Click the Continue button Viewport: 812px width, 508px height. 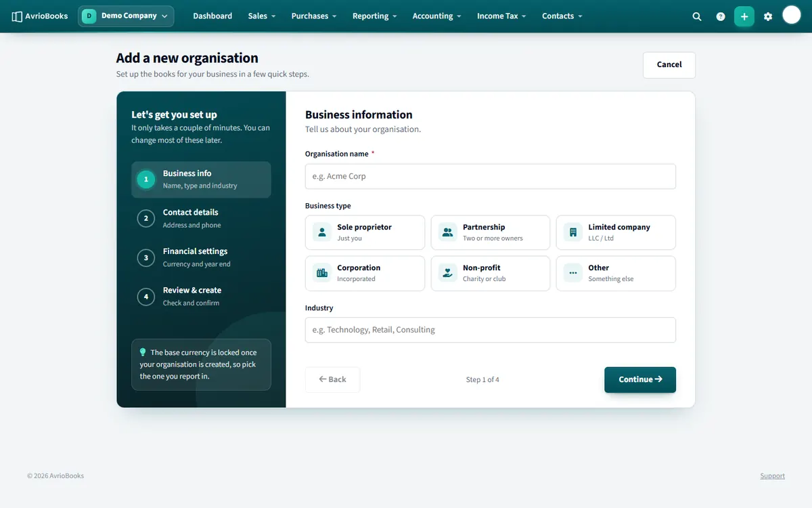click(x=640, y=380)
